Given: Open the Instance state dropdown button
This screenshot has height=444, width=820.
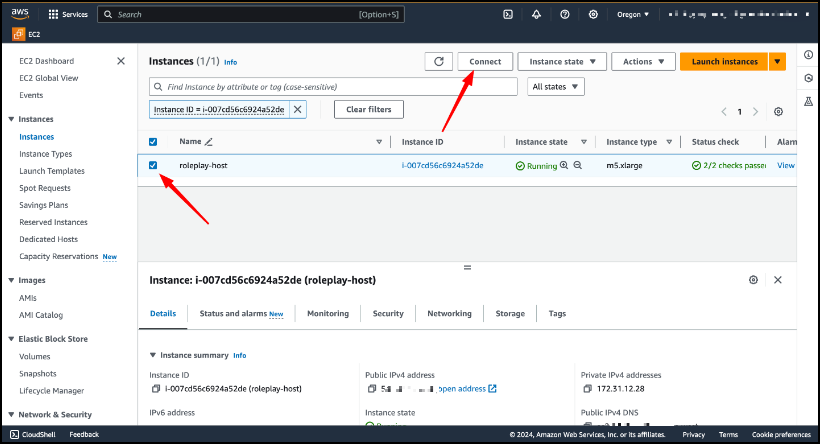Looking at the screenshot, I should pyautogui.click(x=562, y=62).
